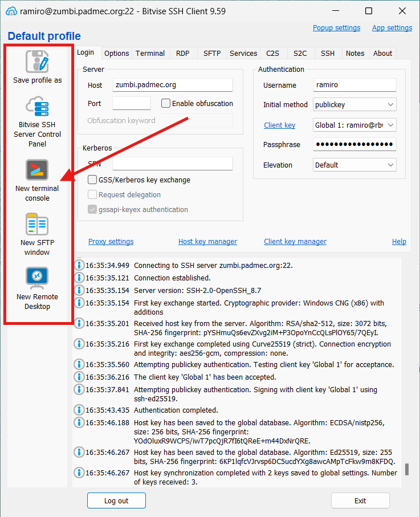Click the Help link

point(399,241)
